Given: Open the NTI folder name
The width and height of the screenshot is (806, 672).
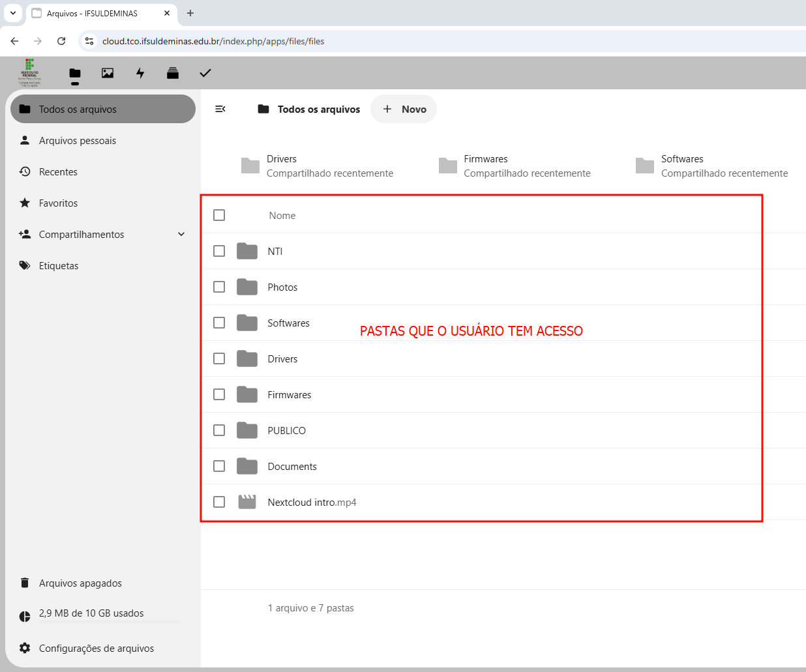Looking at the screenshot, I should tap(275, 251).
